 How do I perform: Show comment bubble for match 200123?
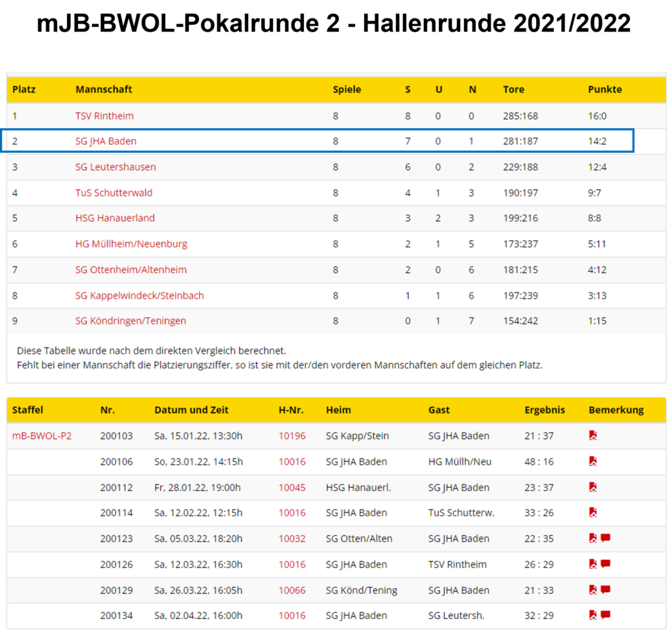606,538
